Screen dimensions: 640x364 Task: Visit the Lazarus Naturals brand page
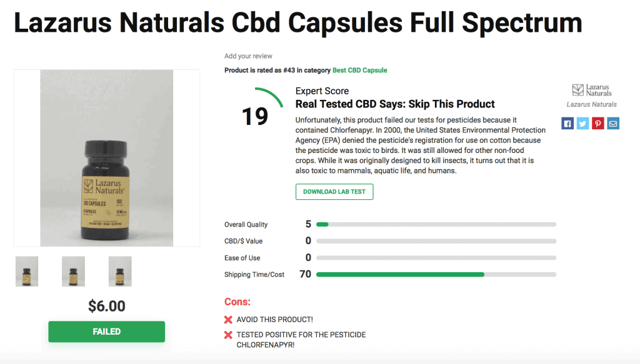click(x=591, y=104)
